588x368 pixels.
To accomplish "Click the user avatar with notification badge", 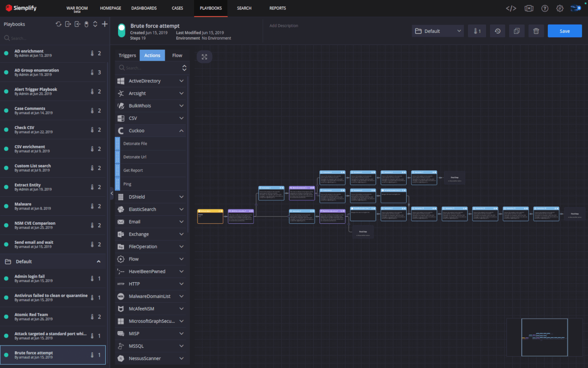I will coord(576,8).
